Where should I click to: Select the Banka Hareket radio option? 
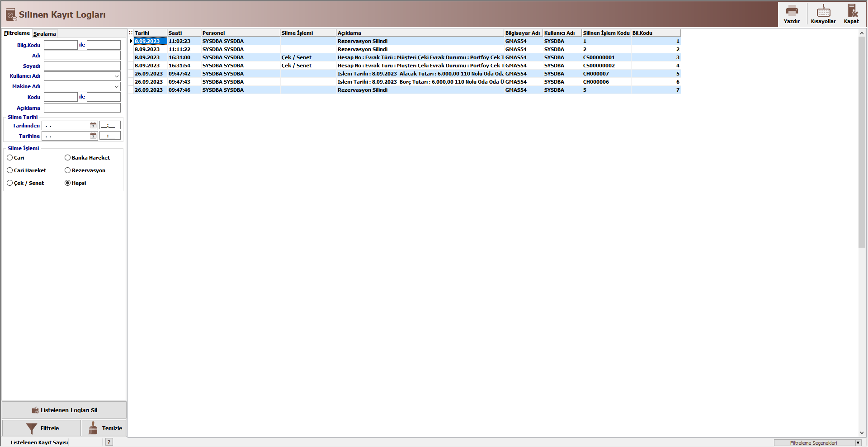tap(67, 158)
